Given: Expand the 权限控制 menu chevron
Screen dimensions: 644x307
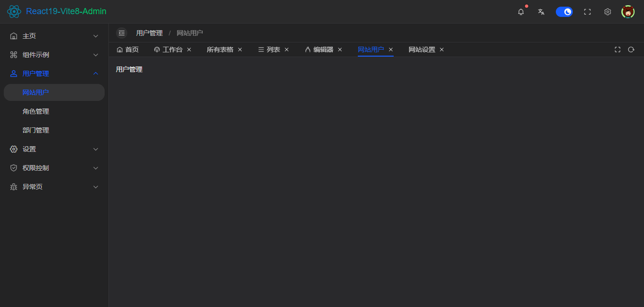Looking at the screenshot, I should [x=96, y=168].
